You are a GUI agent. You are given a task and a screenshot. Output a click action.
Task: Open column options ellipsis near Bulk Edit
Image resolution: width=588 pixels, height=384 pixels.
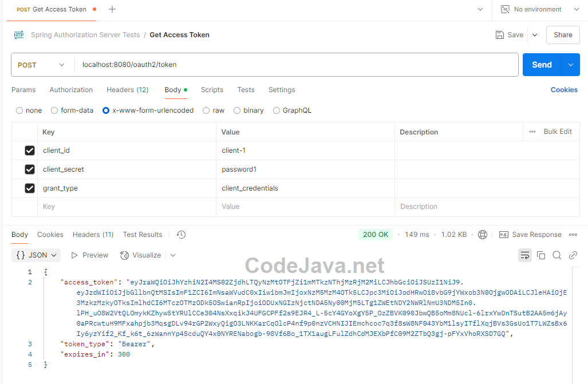pos(532,132)
